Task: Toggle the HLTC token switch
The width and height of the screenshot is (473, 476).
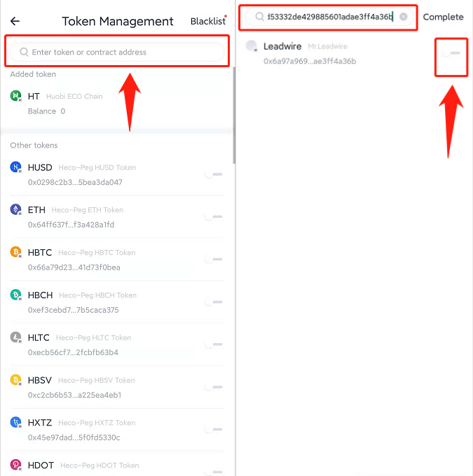Action: click(214, 344)
